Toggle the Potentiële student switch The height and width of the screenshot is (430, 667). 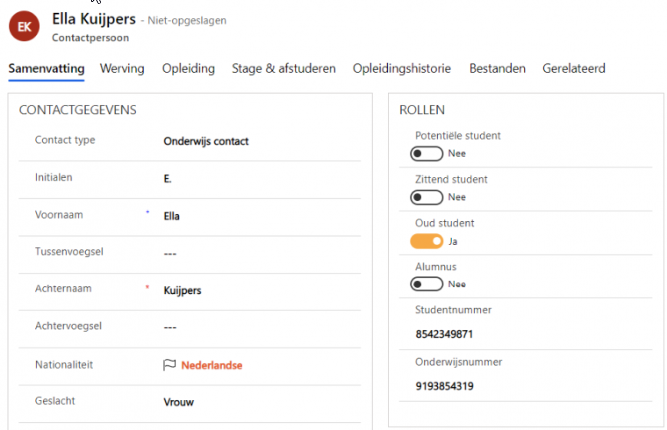426,153
